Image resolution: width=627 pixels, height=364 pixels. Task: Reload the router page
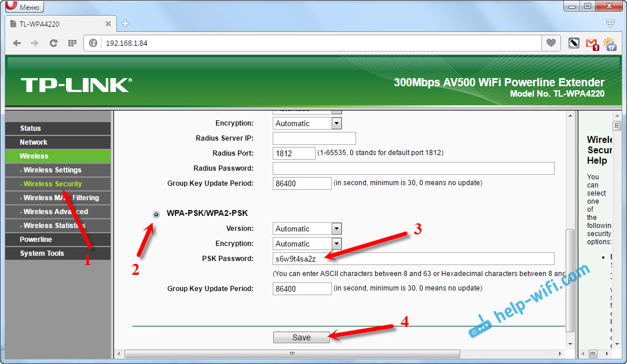(x=53, y=43)
